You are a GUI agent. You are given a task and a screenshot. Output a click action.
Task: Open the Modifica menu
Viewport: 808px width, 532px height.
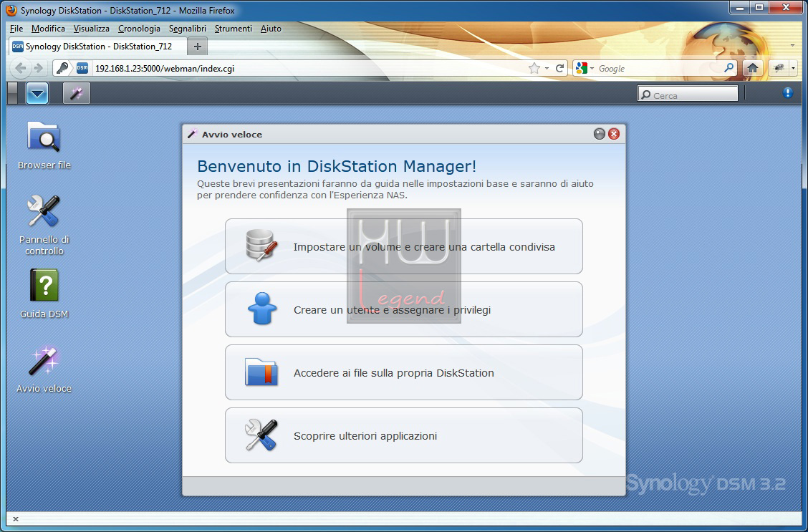coord(48,29)
